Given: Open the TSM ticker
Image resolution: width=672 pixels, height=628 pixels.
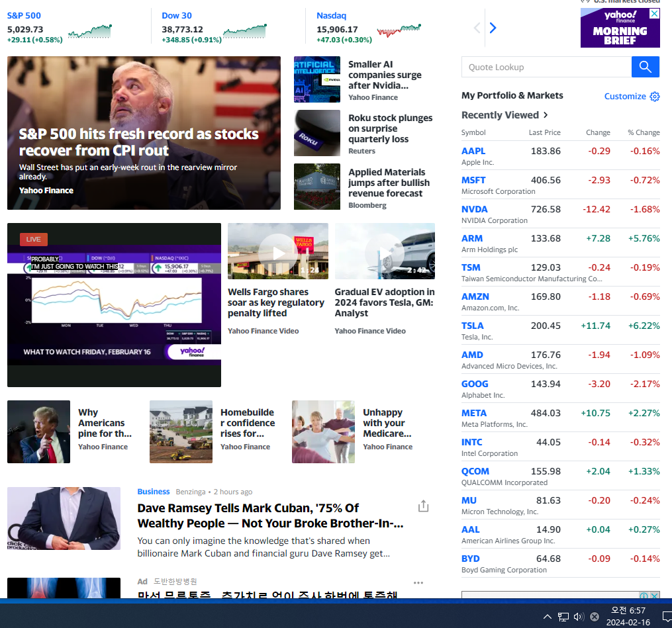Looking at the screenshot, I should 471,267.
